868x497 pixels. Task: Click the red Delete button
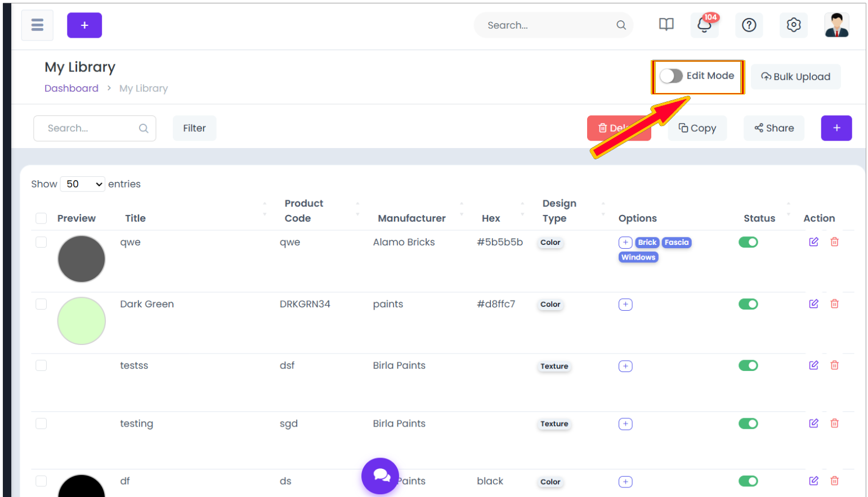619,128
